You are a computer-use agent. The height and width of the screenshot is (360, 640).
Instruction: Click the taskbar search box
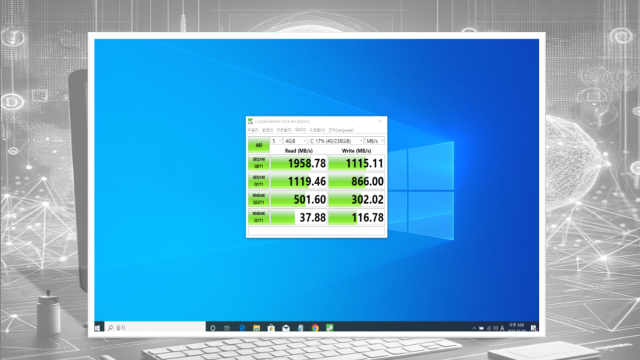pos(155,328)
